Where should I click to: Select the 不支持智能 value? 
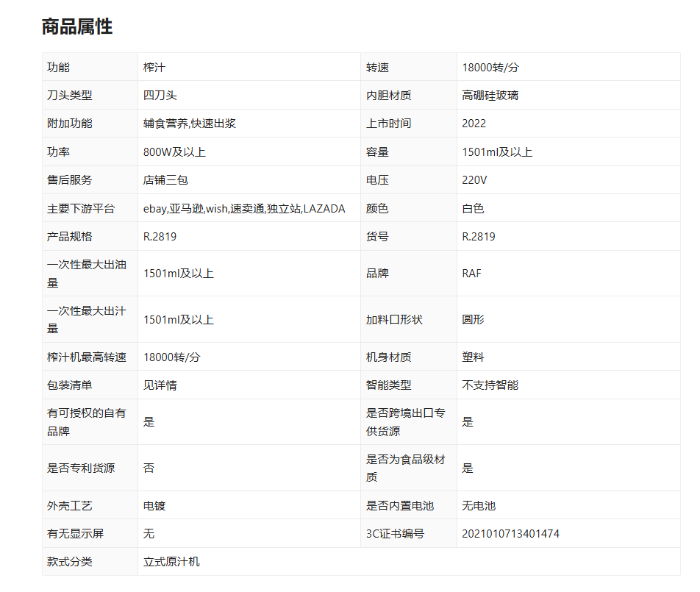[x=490, y=385]
